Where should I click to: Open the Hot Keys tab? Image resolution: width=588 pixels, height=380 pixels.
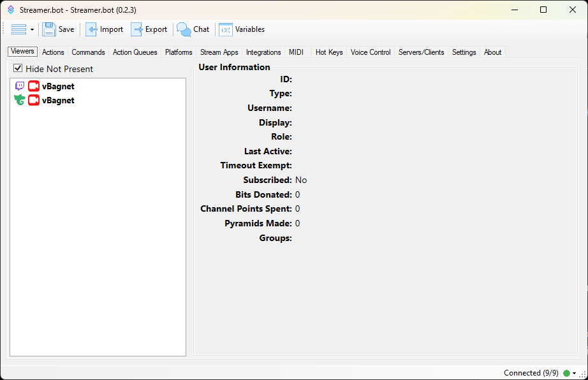click(329, 52)
